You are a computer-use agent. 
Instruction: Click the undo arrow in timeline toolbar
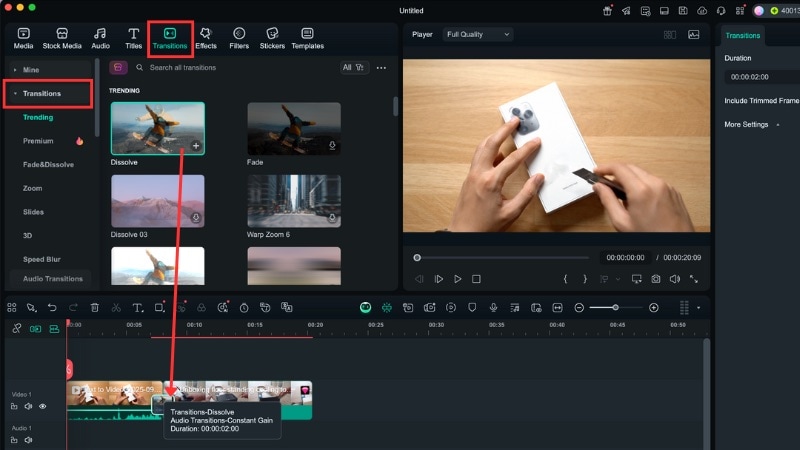[52, 308]
